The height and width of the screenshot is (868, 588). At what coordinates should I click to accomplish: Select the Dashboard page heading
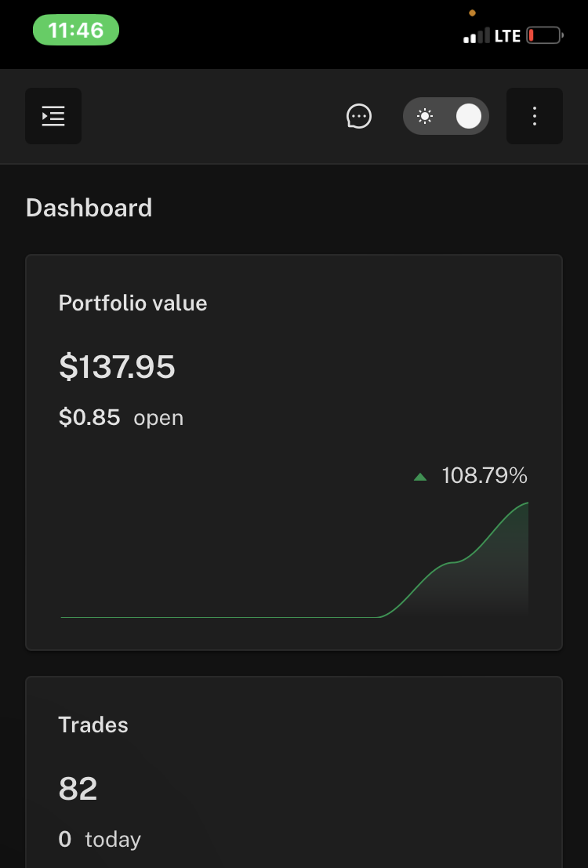[x=89, y=208]
